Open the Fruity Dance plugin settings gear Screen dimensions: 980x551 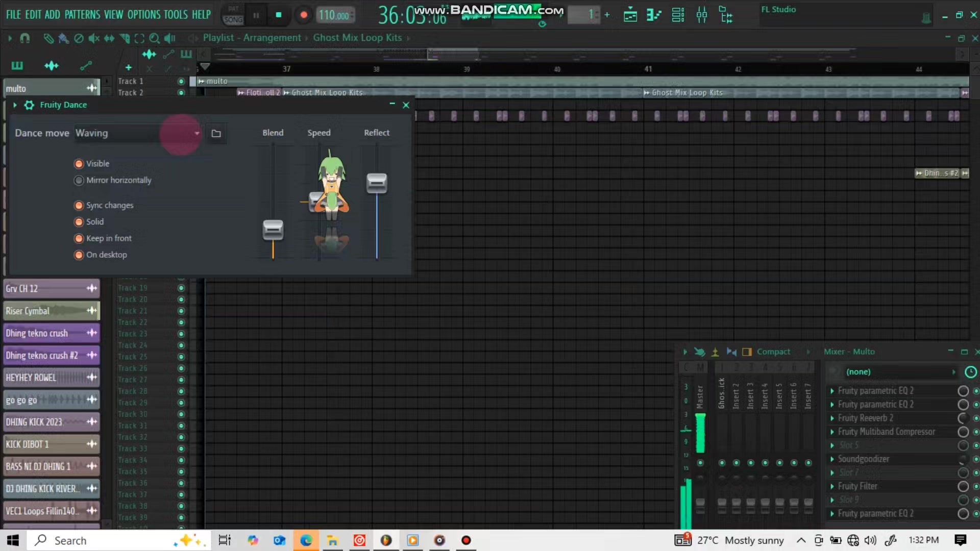coord(30,105)
